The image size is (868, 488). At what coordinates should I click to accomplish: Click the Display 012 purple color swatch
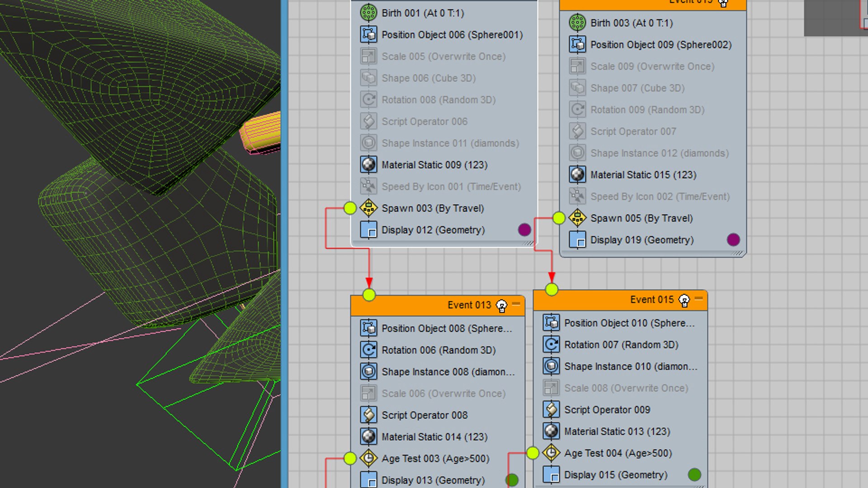pos(524,230)
